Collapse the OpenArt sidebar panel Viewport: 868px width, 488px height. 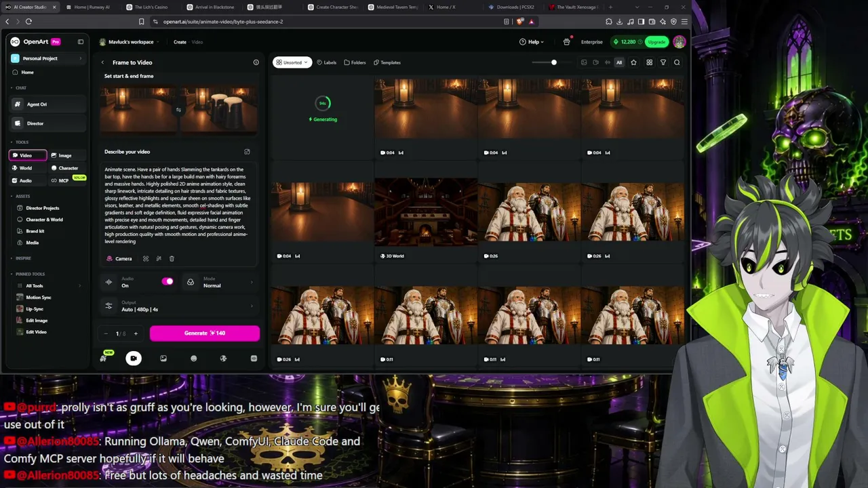coord(81,42)
